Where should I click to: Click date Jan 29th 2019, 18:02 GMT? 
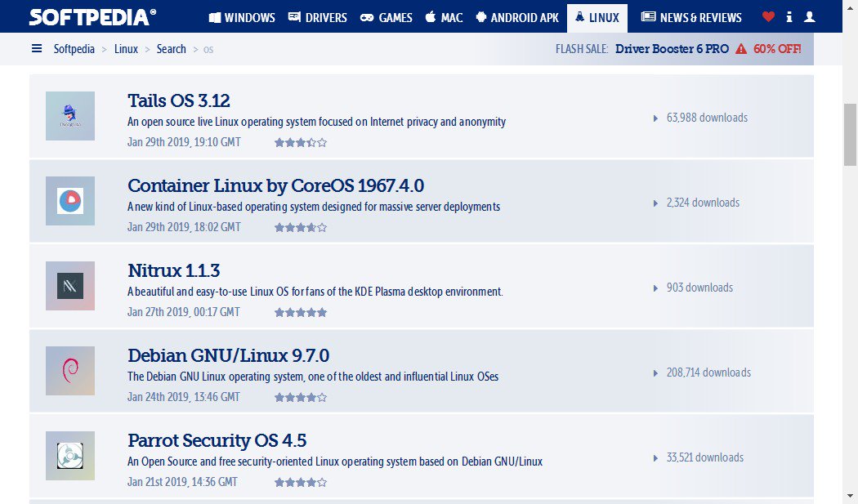(184, 226)
